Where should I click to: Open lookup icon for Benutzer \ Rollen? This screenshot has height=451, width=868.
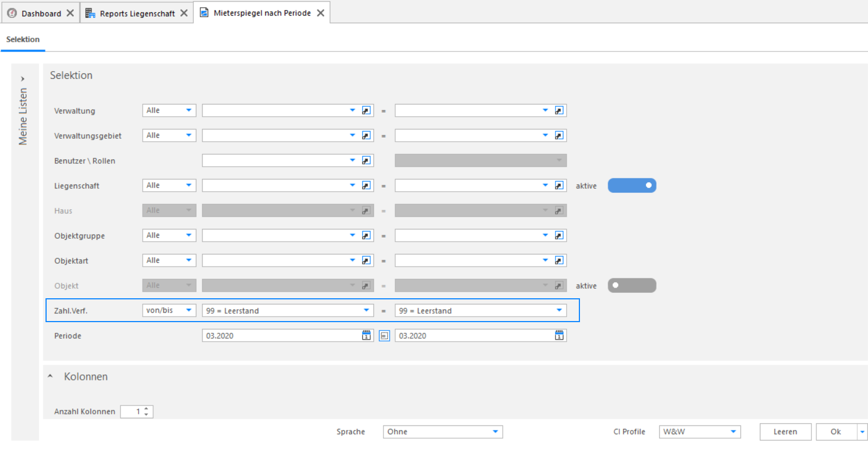click(x=366, y=161)
